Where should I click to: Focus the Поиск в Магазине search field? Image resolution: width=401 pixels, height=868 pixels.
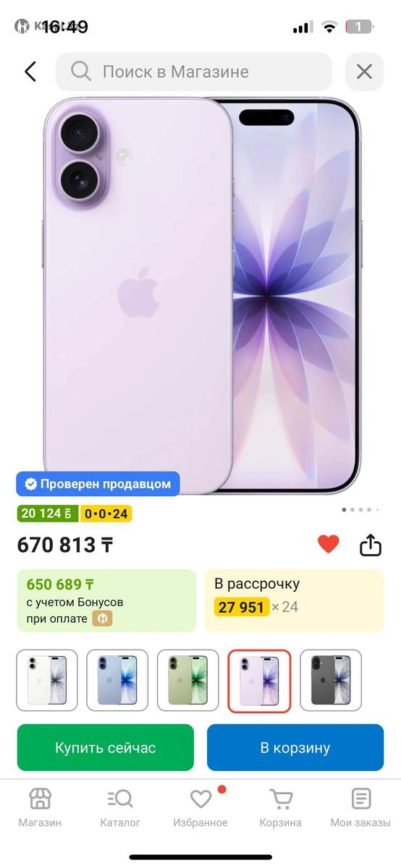(194, 72)
